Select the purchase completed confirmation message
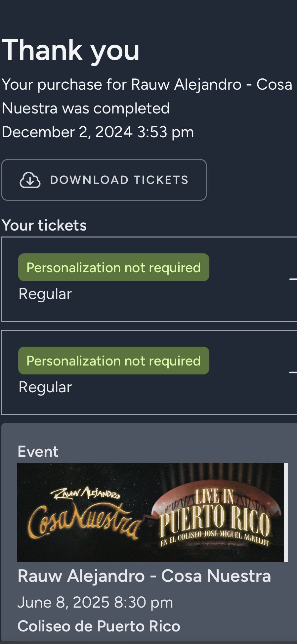297x644 pixels. coord(147,96)
